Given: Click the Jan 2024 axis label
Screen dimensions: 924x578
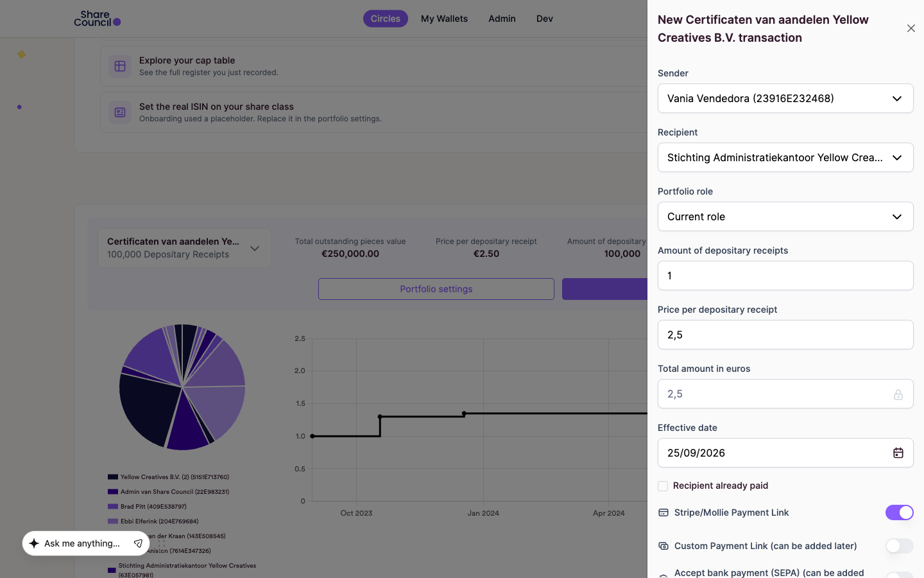Looking at the screenshot, I should point(483,513).
